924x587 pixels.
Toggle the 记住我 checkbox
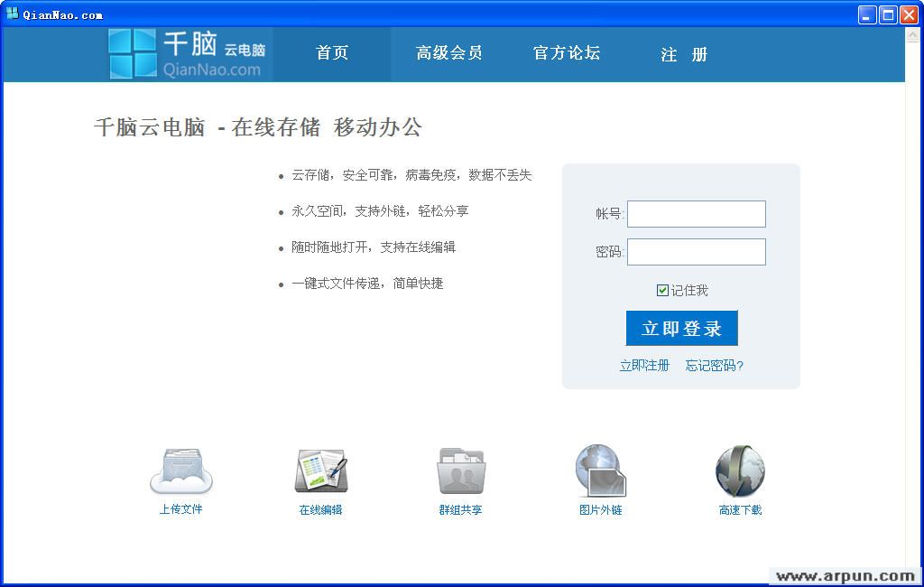tap(662, 290)
